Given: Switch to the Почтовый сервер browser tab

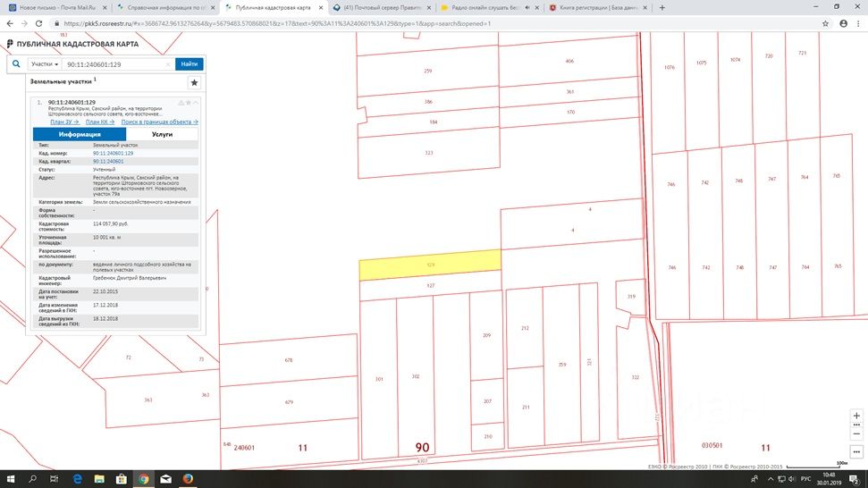Looking at the screenshot, I should click(x=382, y=8).
